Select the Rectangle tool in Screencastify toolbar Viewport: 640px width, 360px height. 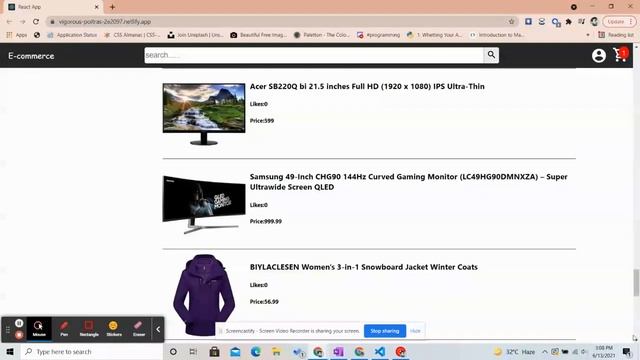89,329
